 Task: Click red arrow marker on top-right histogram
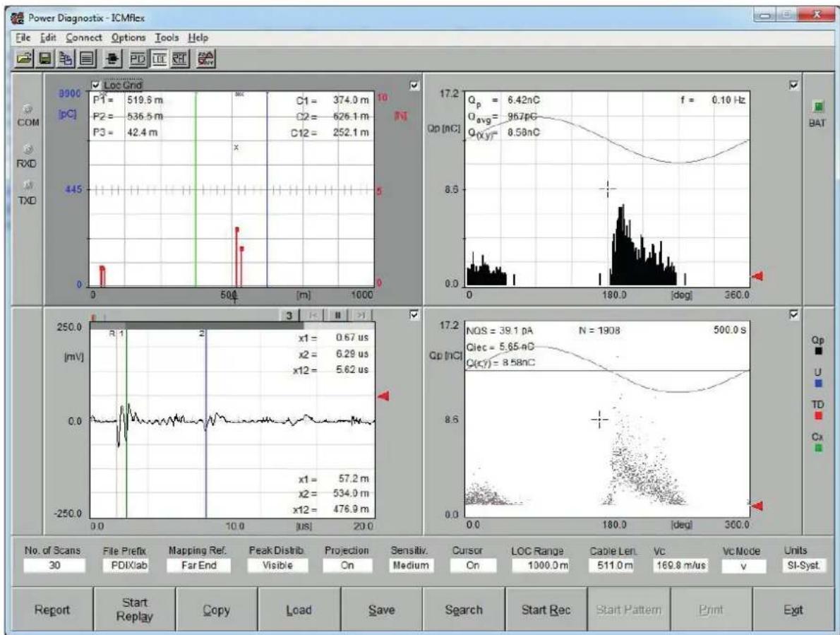(x=757, y=276)
